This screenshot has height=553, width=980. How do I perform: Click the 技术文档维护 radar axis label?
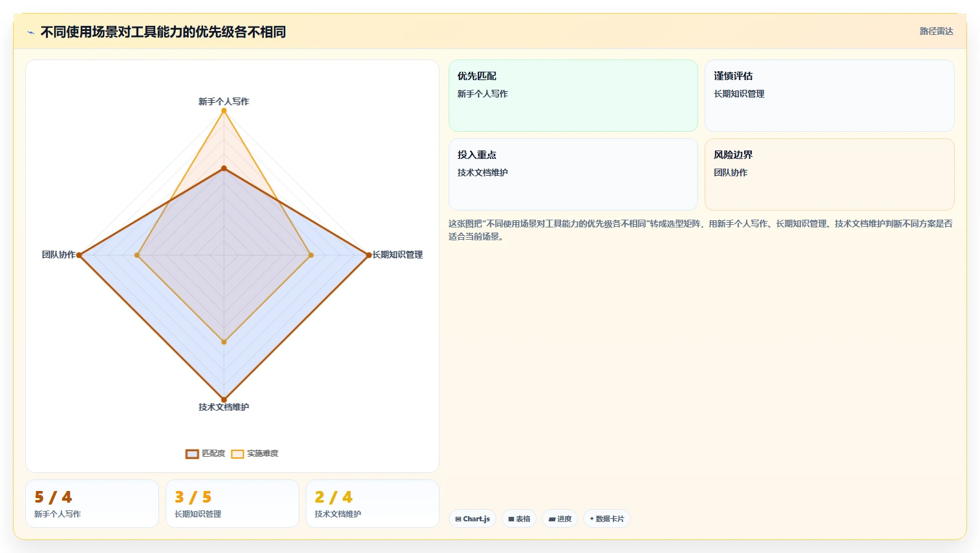point(224,407)
